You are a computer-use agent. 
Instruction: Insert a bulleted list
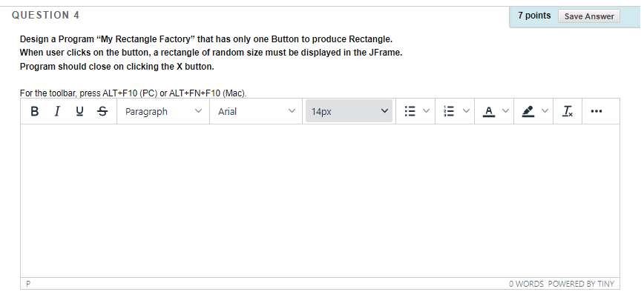click(410, 111)
